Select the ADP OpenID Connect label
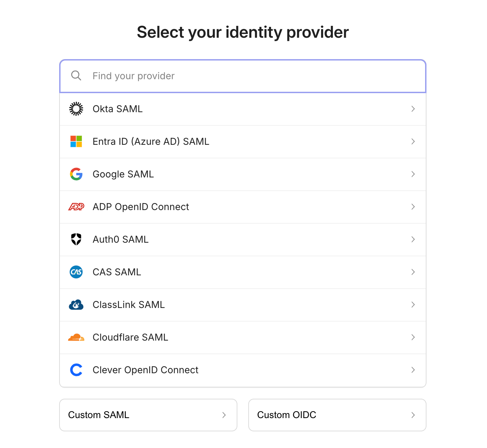 coord(141,207)
